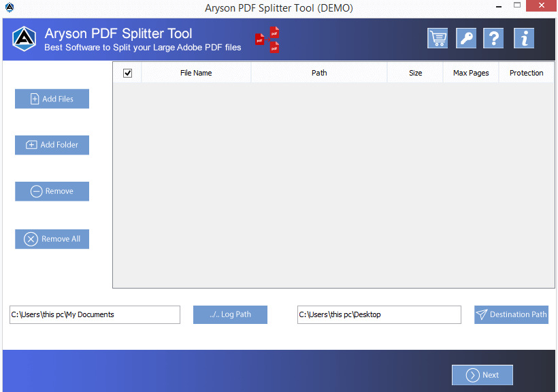Click the Path column header
Image resolution: width=558 pixels, height=392 pixels.
[319, 73]
